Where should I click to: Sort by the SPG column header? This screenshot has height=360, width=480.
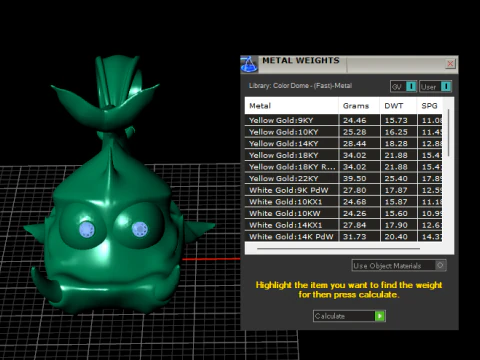click(x=430, y=106)
